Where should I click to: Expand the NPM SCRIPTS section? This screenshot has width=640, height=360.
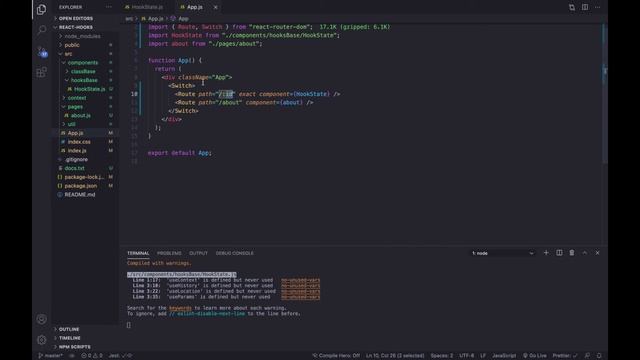click(74, 347)
